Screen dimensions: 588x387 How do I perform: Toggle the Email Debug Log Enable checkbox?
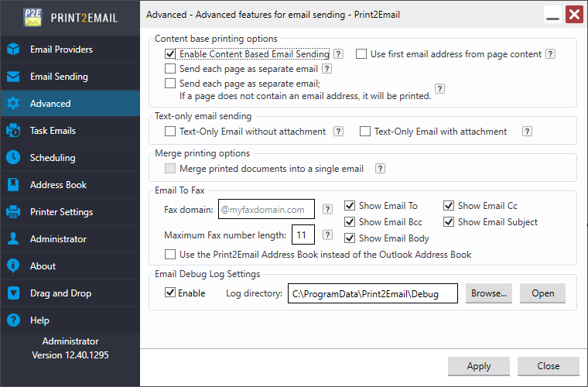pyautogui.click(x=170, y=293)
